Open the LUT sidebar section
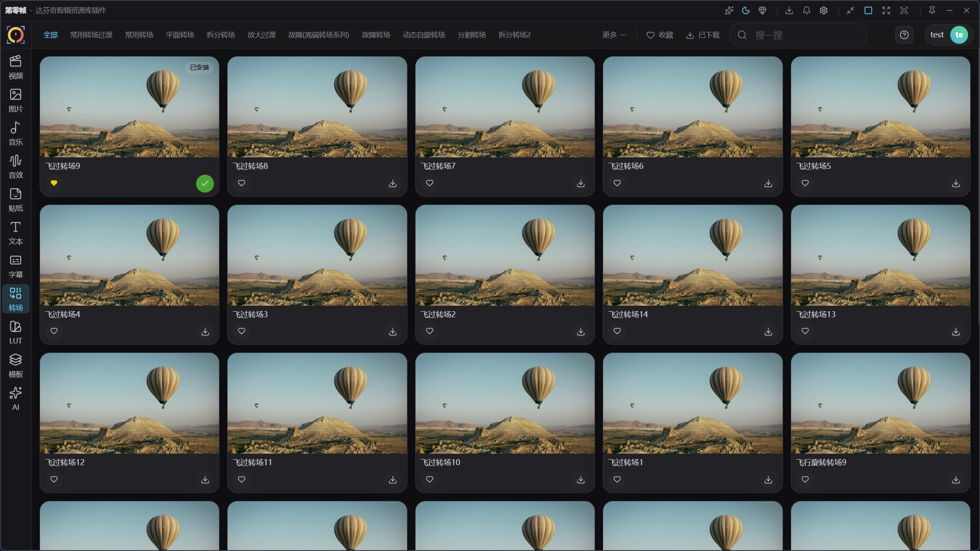This screenshot has width=980, height=551. [16, 332]
